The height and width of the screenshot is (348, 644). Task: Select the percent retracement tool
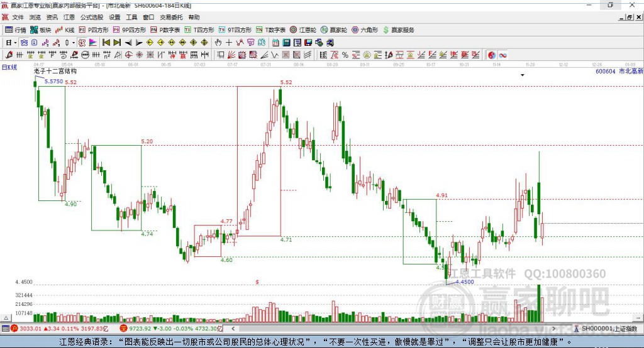click(x=345, y=55)
